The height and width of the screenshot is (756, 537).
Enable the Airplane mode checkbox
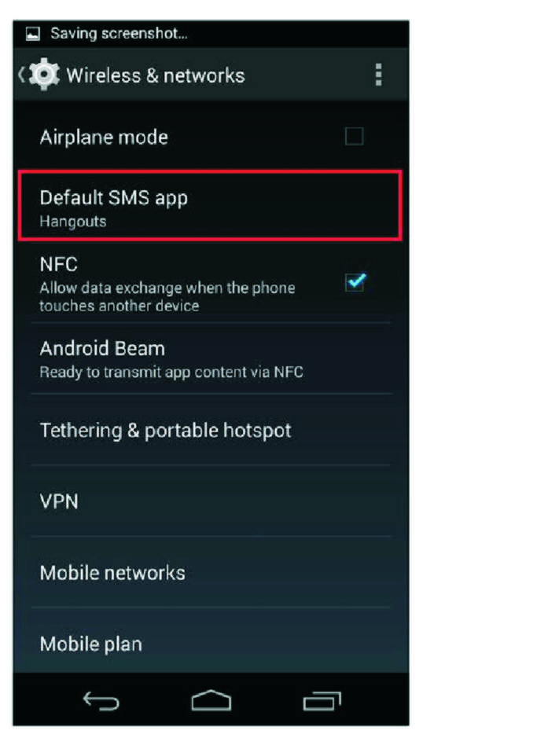click(x=354, y=137)
